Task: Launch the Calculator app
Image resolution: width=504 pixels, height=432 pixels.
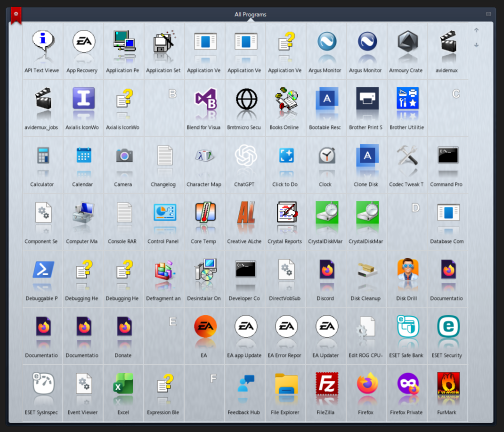Action: [x=42, y=156]
